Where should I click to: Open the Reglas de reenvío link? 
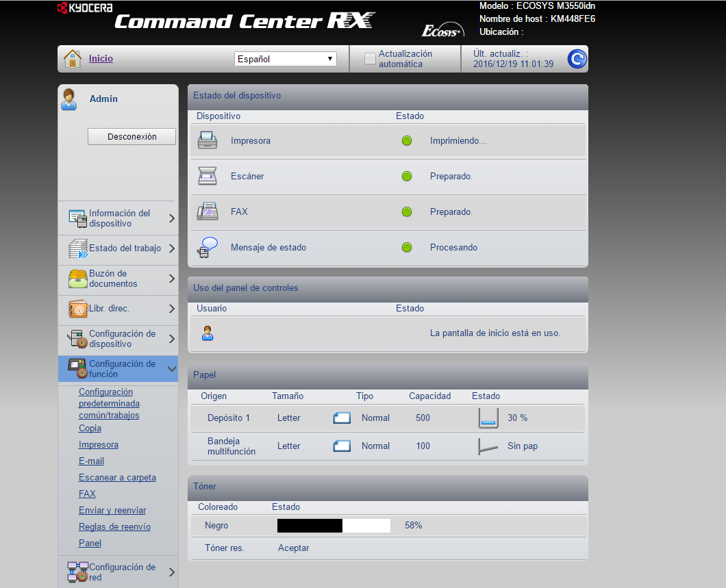(x=114, y=526)
